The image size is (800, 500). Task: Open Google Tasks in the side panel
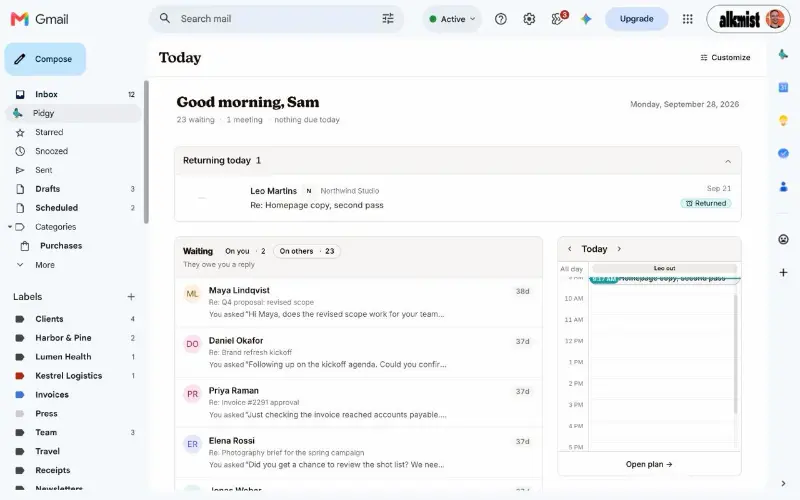pos(783,153)
